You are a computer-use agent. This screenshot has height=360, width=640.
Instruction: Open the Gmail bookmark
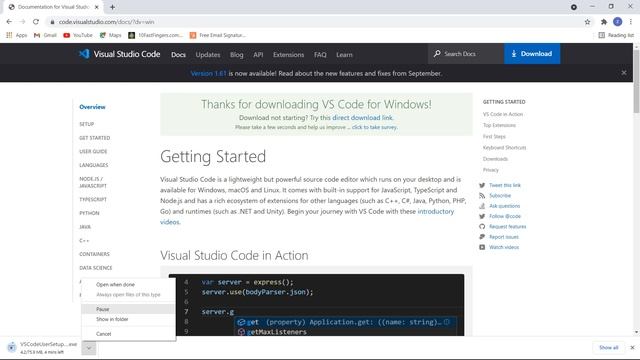(x=45, y=36)
